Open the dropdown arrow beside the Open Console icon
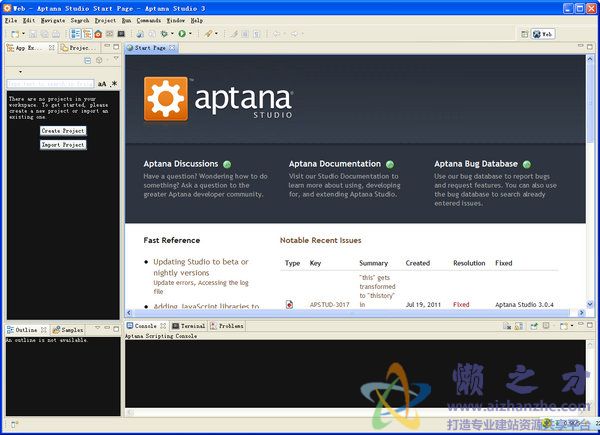 click(x=572, y=326)
